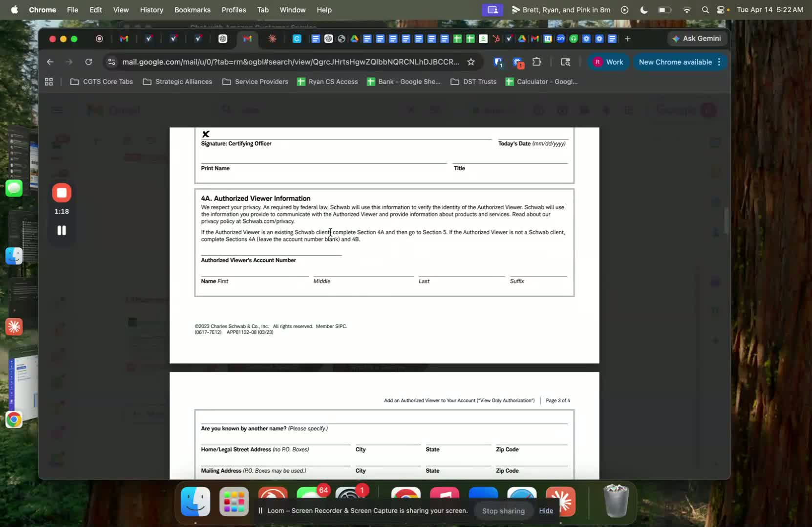The width and height of the screenshot is (812, 527).
Task: Open Service Providers bookmark folder
Action: (255, 82)
